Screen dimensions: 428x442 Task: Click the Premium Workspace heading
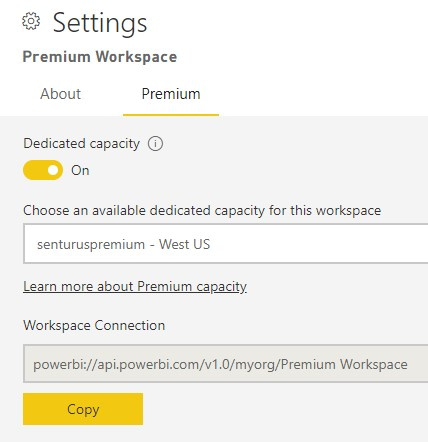point(100,57)
